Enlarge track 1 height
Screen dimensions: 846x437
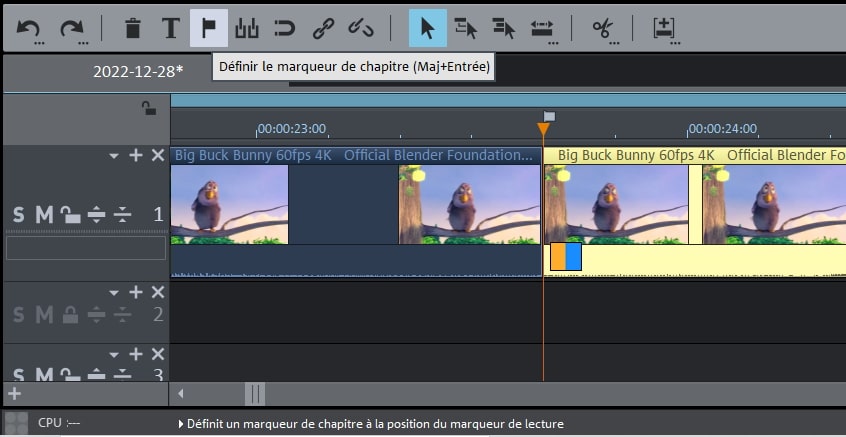(96, 215)
